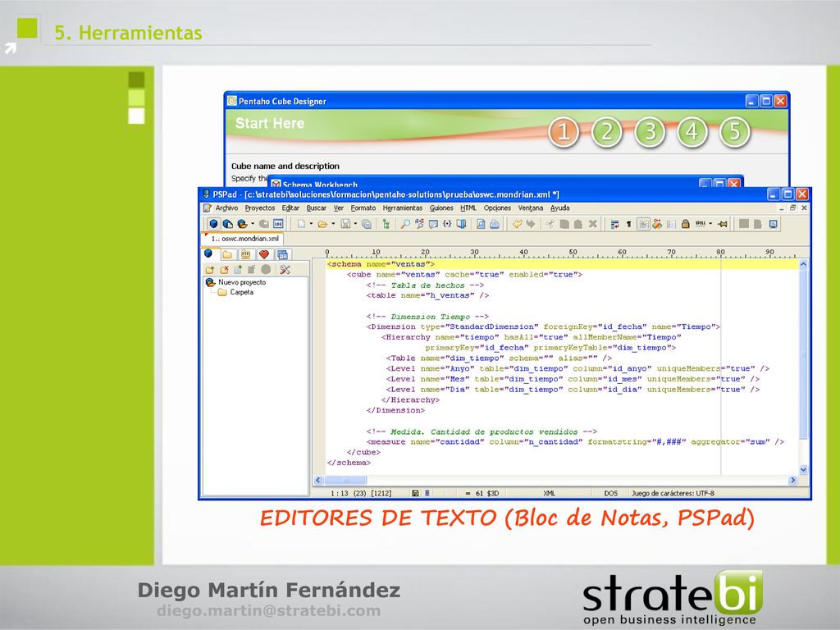Click the scissors cut icon
840x630 pixels.
click(550, 223)
